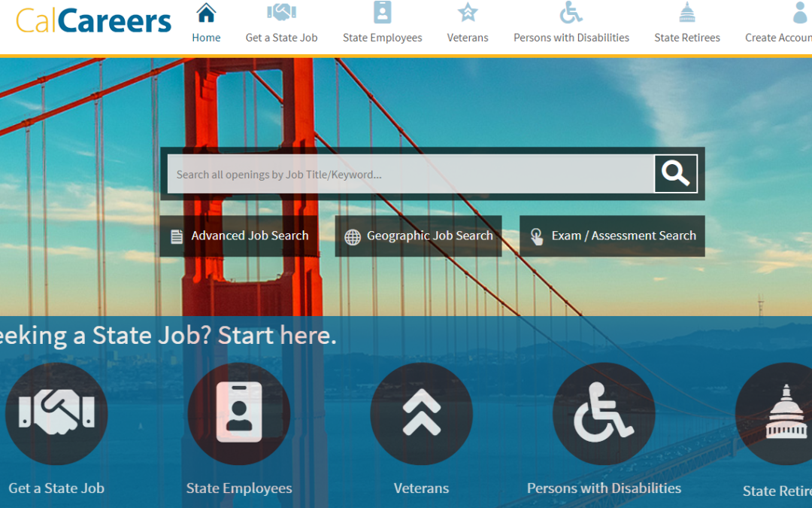
Task: Click the magnifying glass search button
Action: coord(676,174)
